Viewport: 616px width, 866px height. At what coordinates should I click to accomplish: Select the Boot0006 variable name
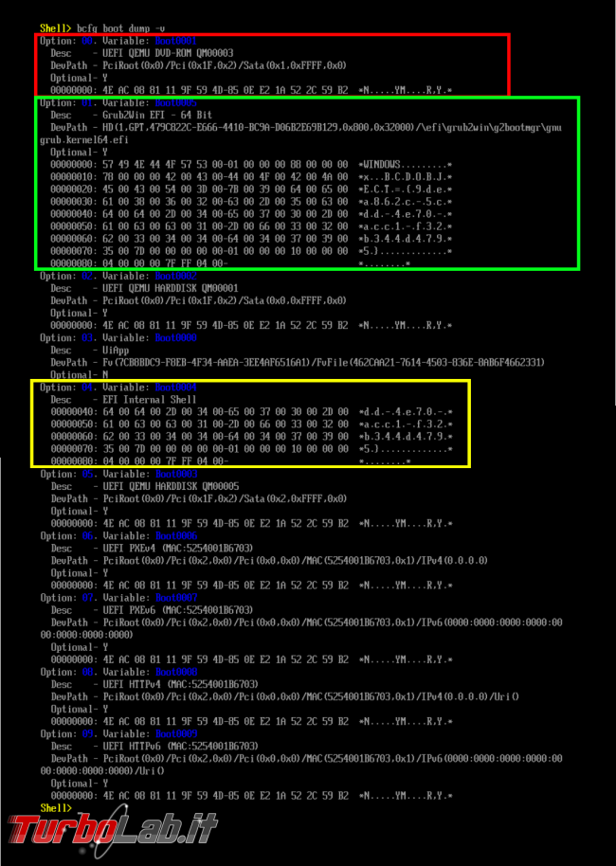click(175, 535)
